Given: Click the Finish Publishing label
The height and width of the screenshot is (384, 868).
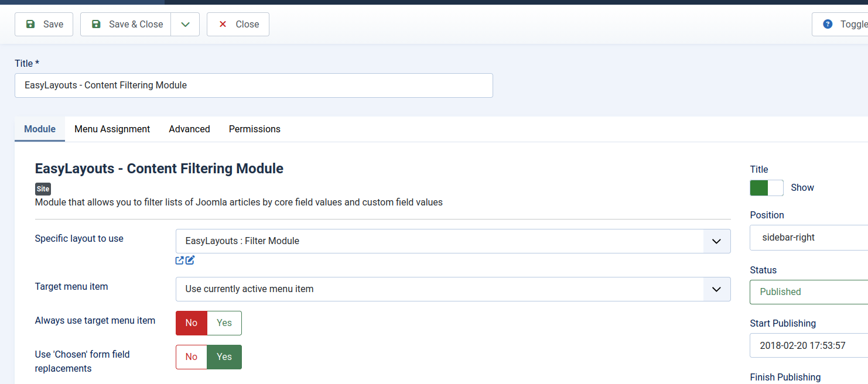Looking at the screenshot, I should 785,378.
